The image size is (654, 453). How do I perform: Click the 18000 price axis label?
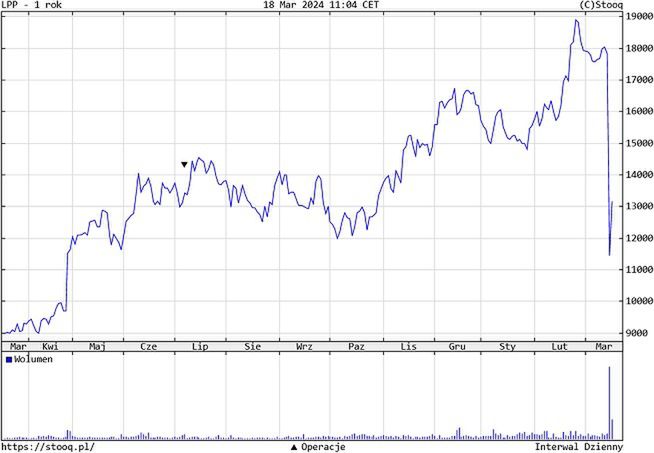pos(639,48)
